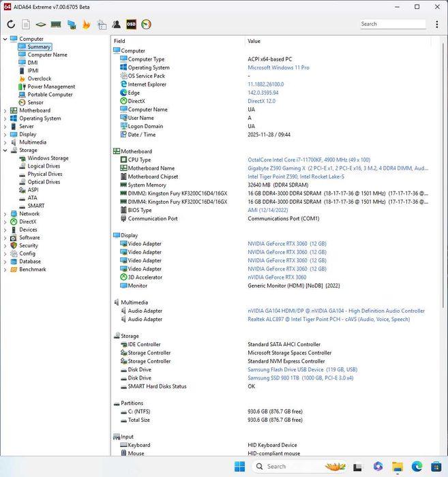Select the DMI tree item
This screenshot has width=448, height=477.
(33, 63)
